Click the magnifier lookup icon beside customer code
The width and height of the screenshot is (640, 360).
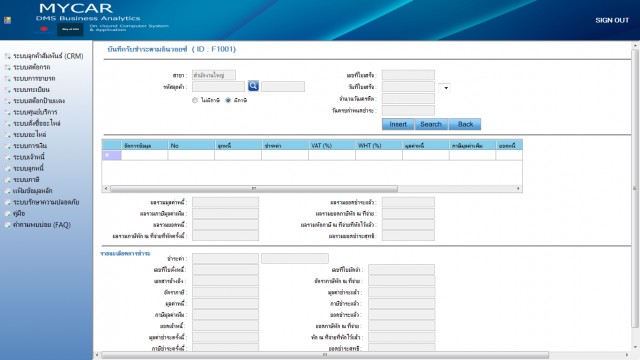[x=253, y=86]
